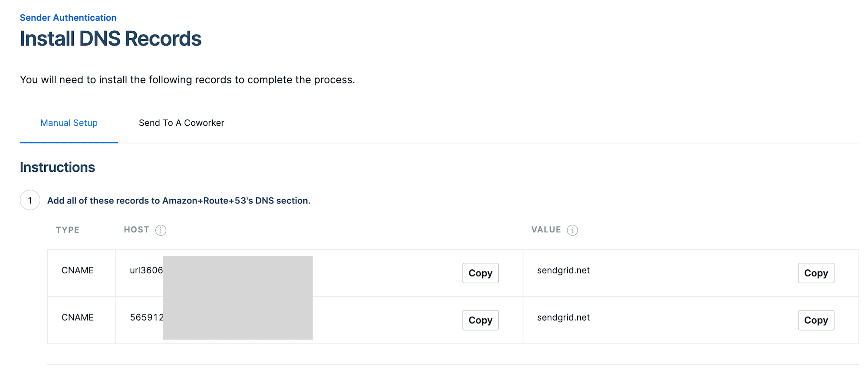The height and width of the screenshot is (370, 868).
Task: Copy the sendgrid.net value in the 565912 row
Action: point(815,321)
